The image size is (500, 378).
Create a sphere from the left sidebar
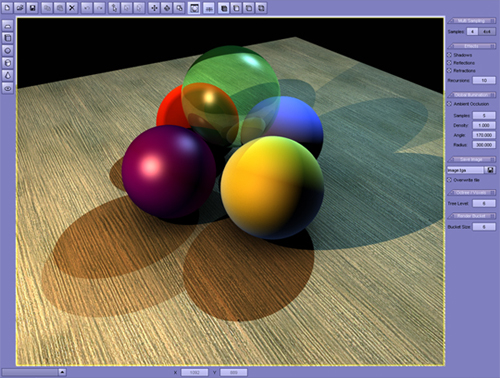8,50
